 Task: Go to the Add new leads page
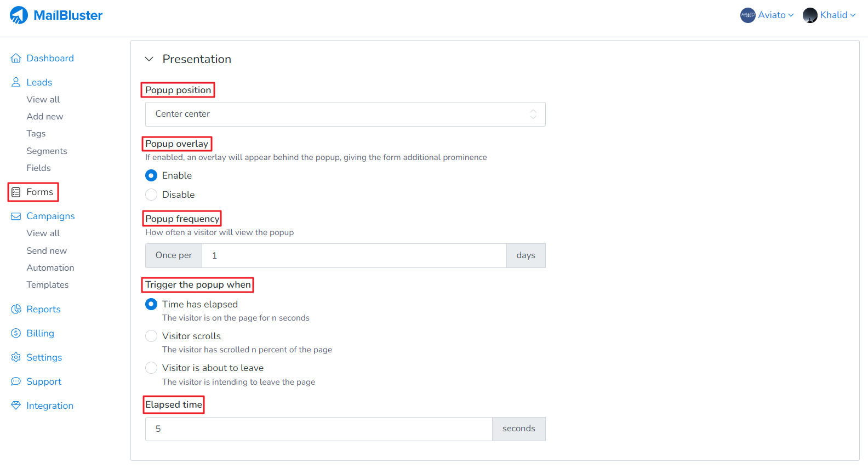pos(44,116)
